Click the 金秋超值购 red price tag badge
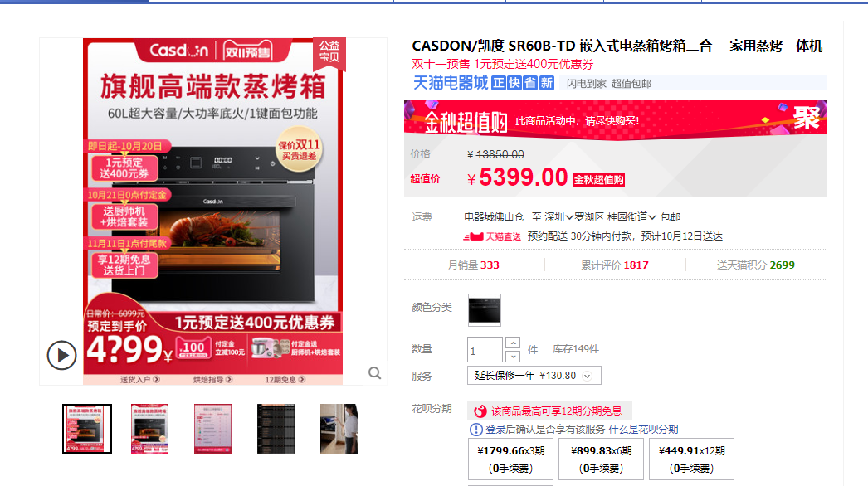 [x=598, y=180]
